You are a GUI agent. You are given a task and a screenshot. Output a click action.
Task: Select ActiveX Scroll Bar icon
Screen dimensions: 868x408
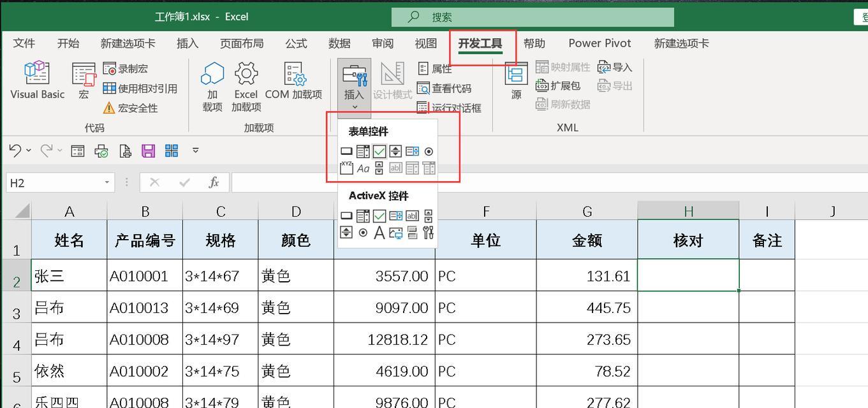tap(428, 215)
